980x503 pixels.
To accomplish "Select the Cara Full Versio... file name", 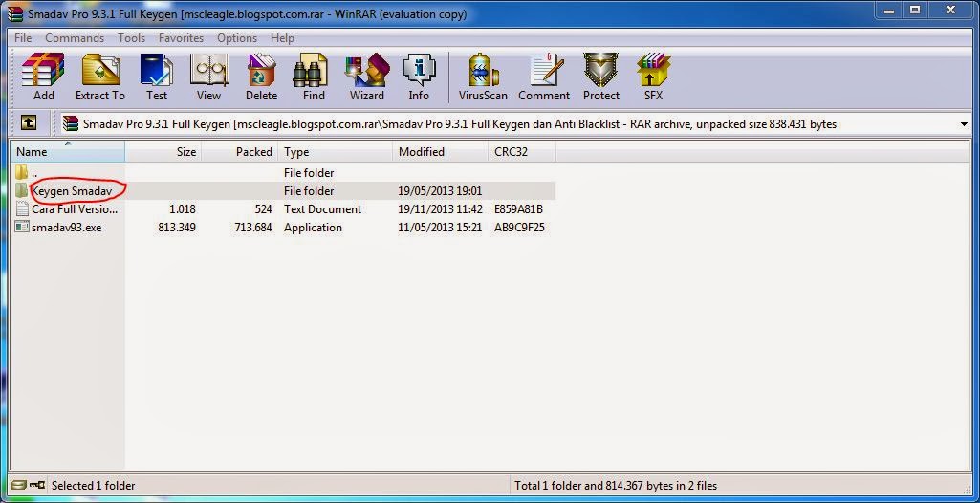I will tap(75, 209).
